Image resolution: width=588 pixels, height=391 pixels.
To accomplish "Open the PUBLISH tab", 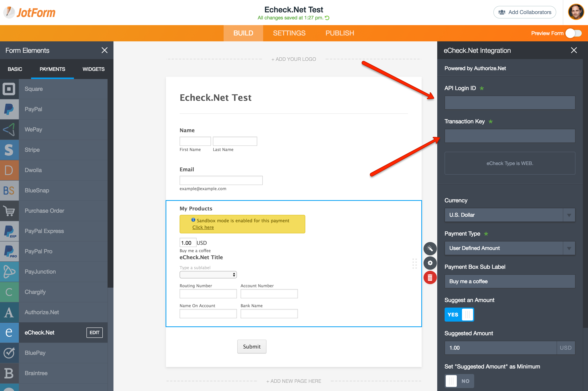I will pyautogui.click(x=340, y=33).
